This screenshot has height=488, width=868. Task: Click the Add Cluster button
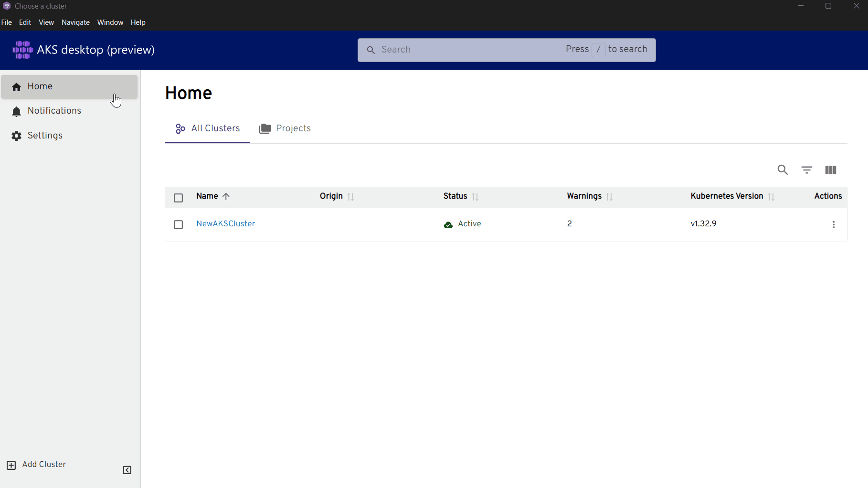[x=36, y=465]
